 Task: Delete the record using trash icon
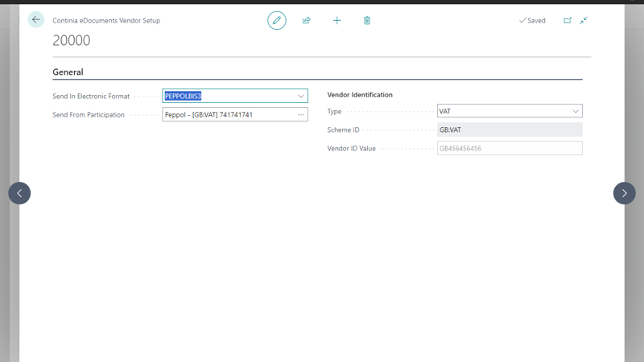tap(367, 20)
